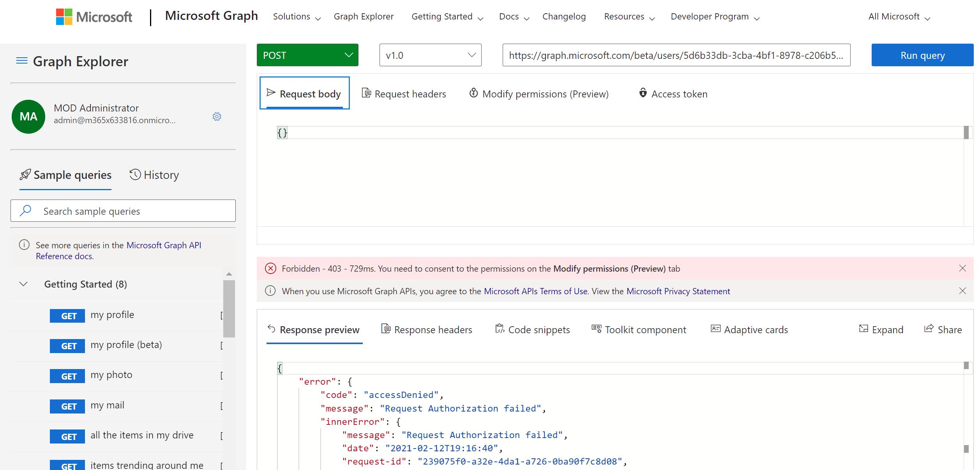Click the Microsoft logo

tap(94, 17)
